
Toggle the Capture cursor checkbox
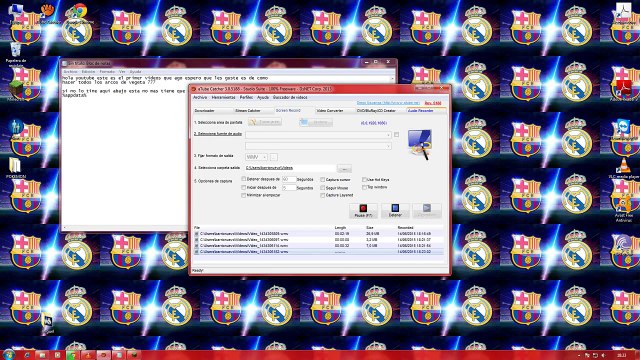[x=322, y=179]
